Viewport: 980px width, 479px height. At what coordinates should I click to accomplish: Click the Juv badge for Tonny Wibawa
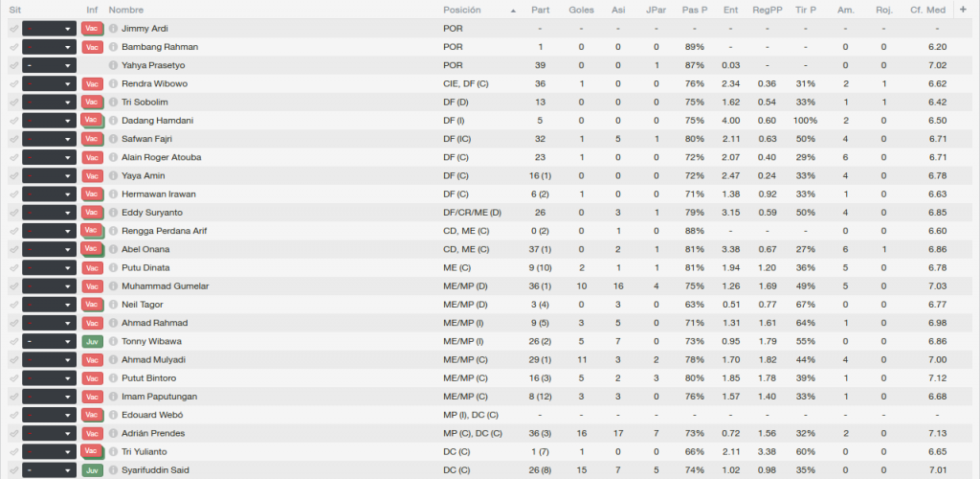pos(92,341)
